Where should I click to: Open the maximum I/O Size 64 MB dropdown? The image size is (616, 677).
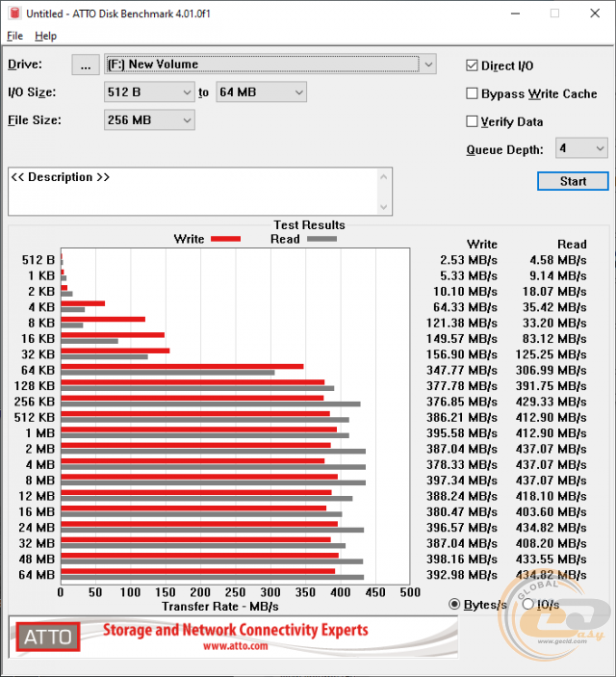coord(261,91)
